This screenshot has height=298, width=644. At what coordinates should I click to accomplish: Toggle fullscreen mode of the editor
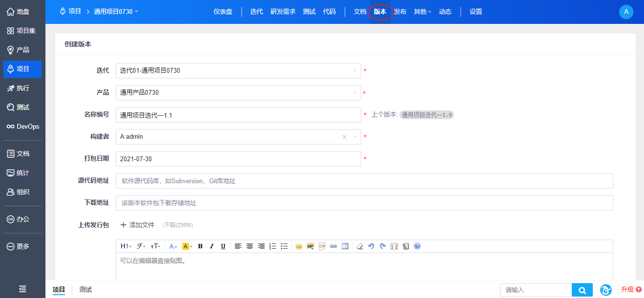(394, 246)
